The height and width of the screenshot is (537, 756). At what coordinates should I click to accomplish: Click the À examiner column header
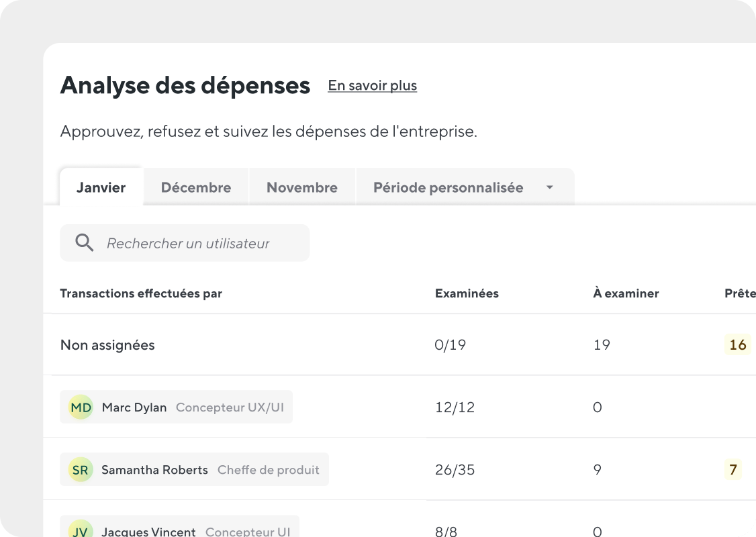(626, 293)
